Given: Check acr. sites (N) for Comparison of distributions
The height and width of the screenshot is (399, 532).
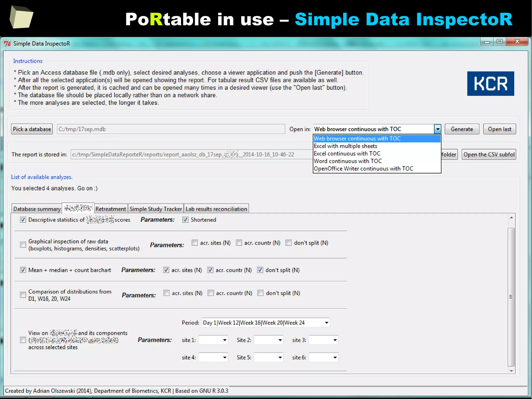Looking at the screenshot, I should pos(167,293).
